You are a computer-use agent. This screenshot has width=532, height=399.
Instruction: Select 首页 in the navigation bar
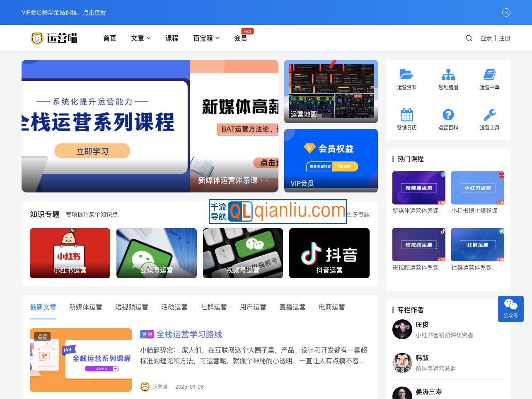[109, 38]
